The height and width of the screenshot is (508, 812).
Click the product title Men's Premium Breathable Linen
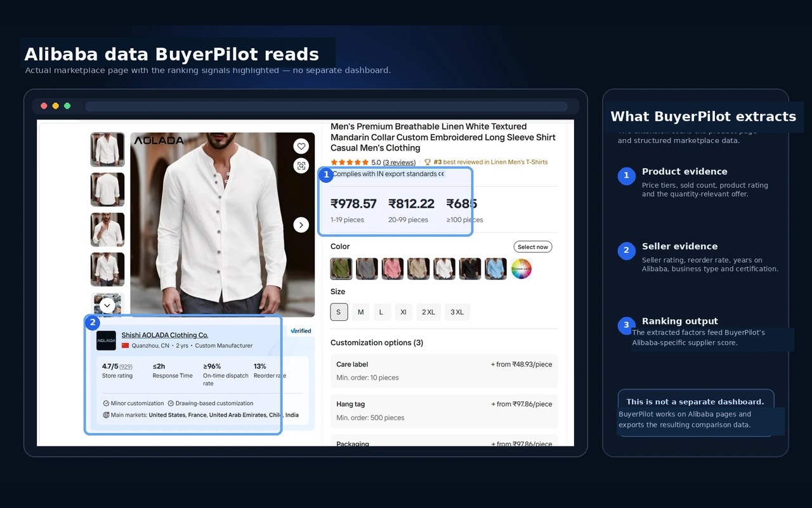pyautogui.click(x=443, y=137)
